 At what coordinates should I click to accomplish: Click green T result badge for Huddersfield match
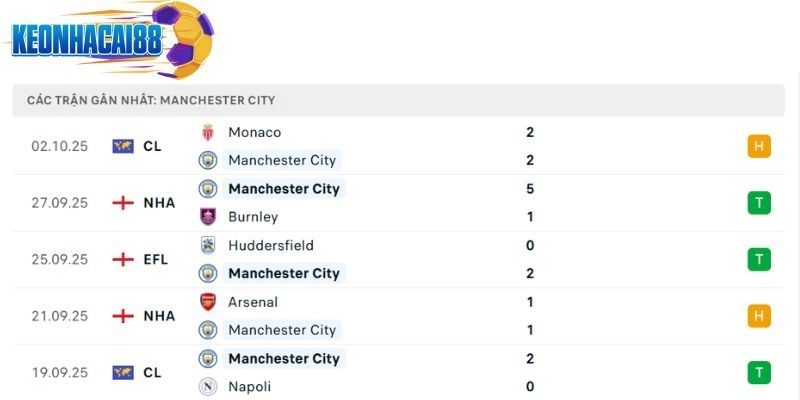pos(759,259)
